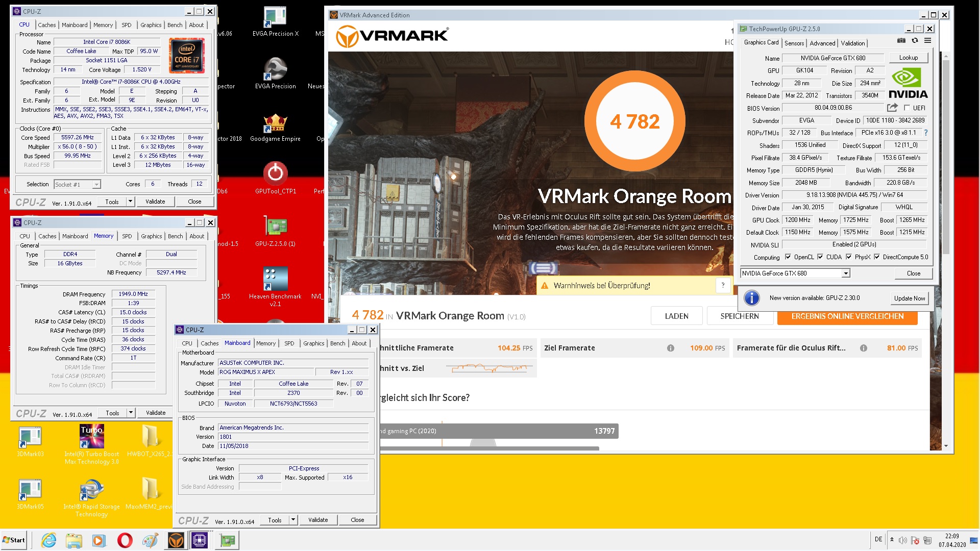Image resolution: width=980 pixels, height=551 pixels.
Task: Expand the Socket #1 selection dropdown in CPU-Z
Action: coord(96,184)
